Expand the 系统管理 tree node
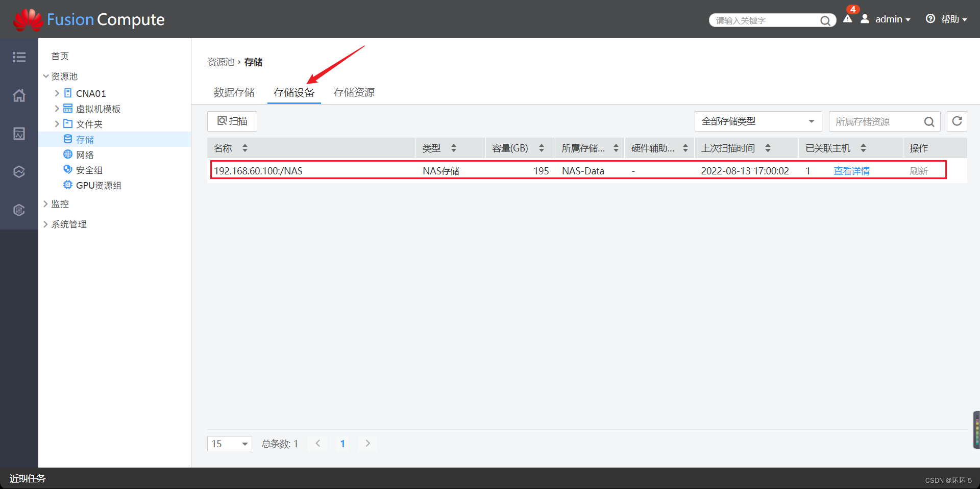The image size is (980, 489). (46, 224)
